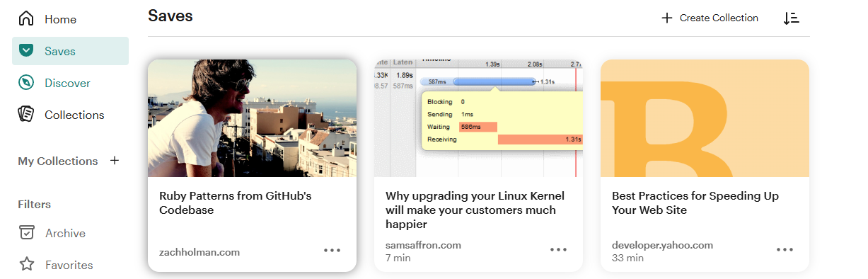The image size is (868, 279).
Task: Click the Archive box icon
Action: (27, 233)
